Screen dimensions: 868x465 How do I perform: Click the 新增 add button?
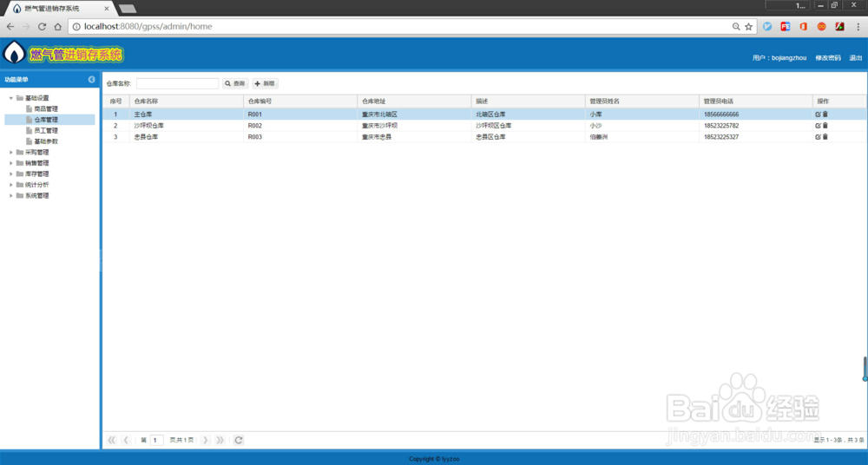click(265, 83)
